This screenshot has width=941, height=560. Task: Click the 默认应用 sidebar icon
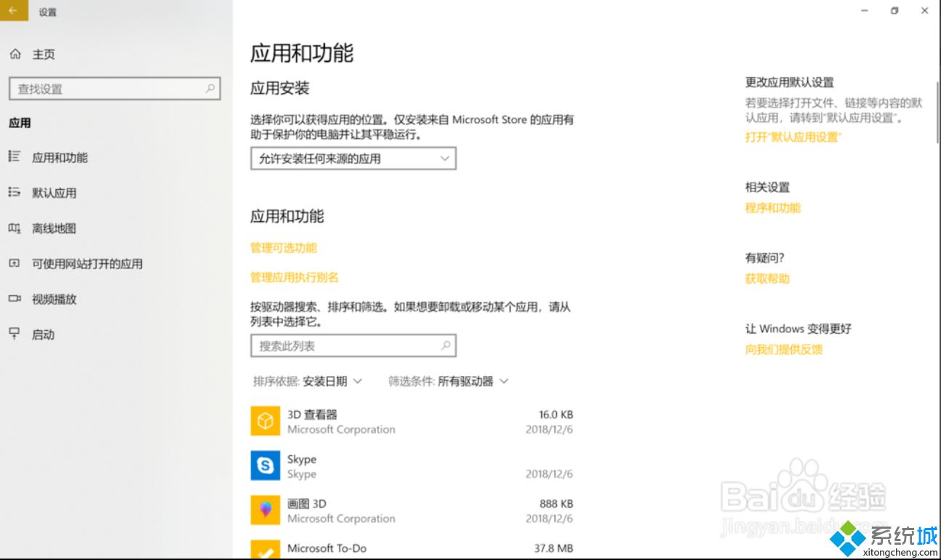[x=14, y=192]
